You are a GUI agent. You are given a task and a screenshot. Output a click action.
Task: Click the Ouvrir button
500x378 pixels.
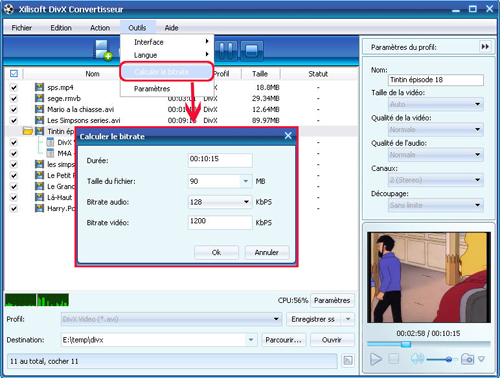(332, 340)
